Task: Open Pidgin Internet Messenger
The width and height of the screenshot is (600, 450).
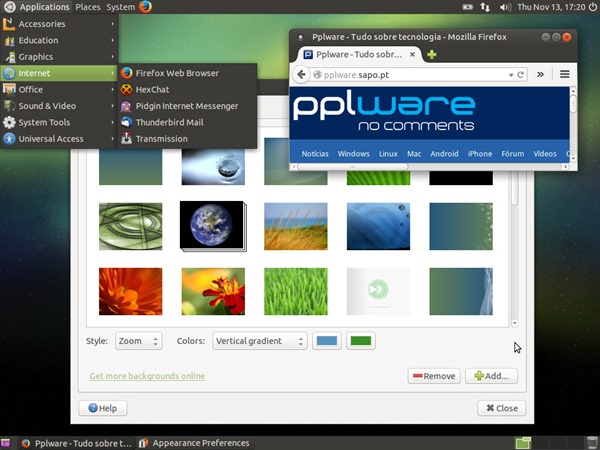Action: (x=188, y=106)
